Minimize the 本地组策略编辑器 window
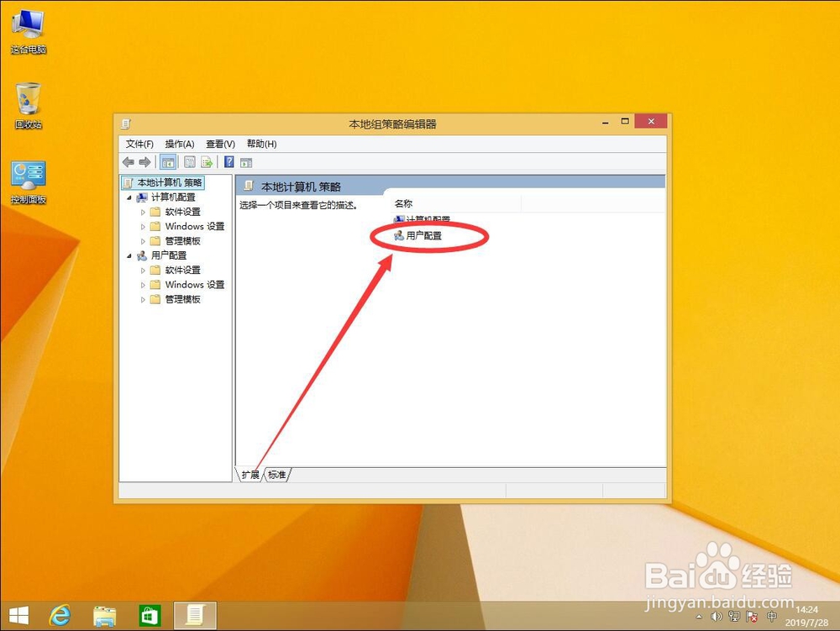 tap(606, 123)
